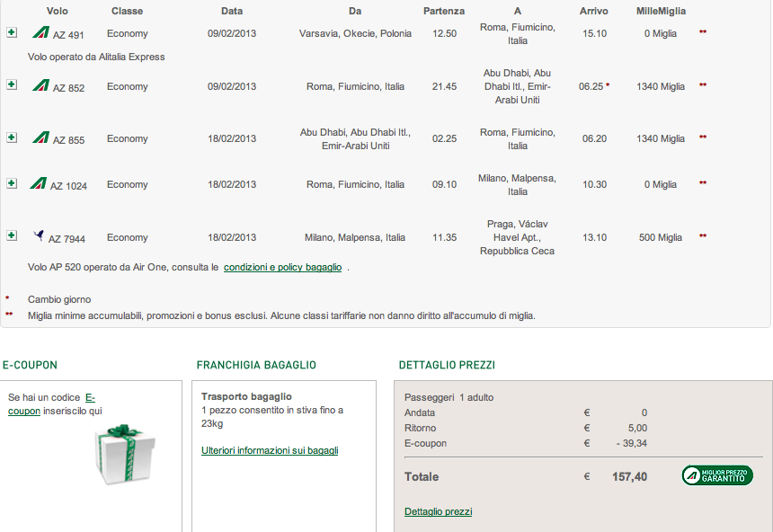This screenshot has width=773, height=532.
Task: Select the 'Praga, Václav Havel Apt.' destination cell
Action: (517, 237)
